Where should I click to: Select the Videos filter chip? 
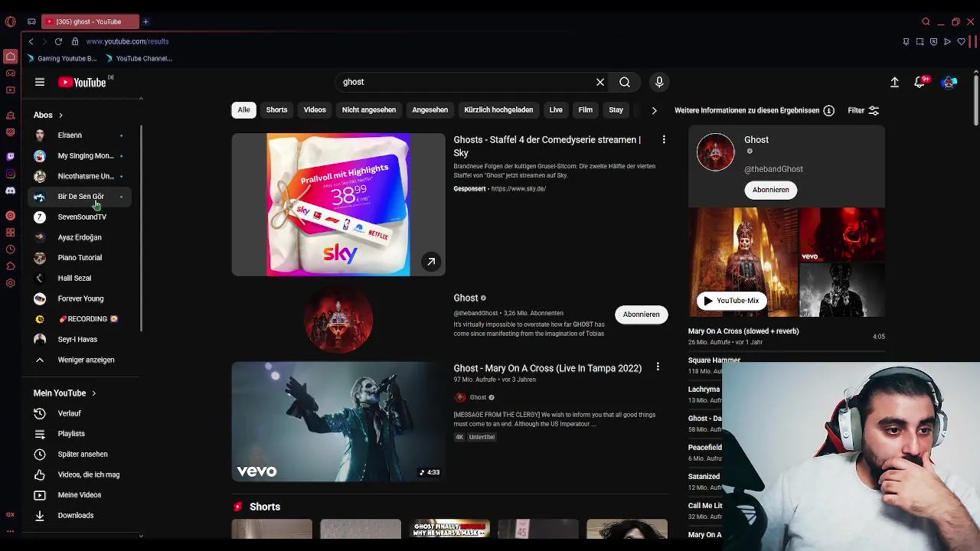point(315,110)
